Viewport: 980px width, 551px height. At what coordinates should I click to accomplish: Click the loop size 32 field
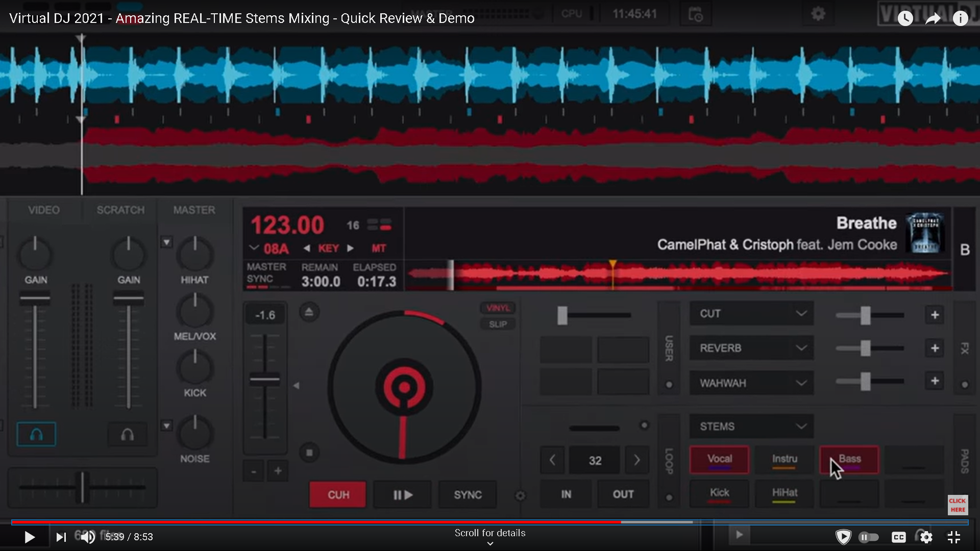pos(595,460)
